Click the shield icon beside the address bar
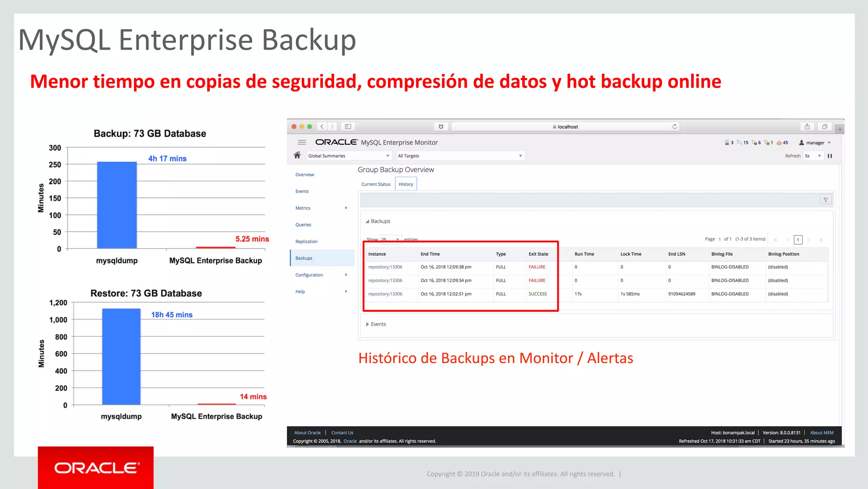This screenshot has width=868, height=489. coord(441,126)
